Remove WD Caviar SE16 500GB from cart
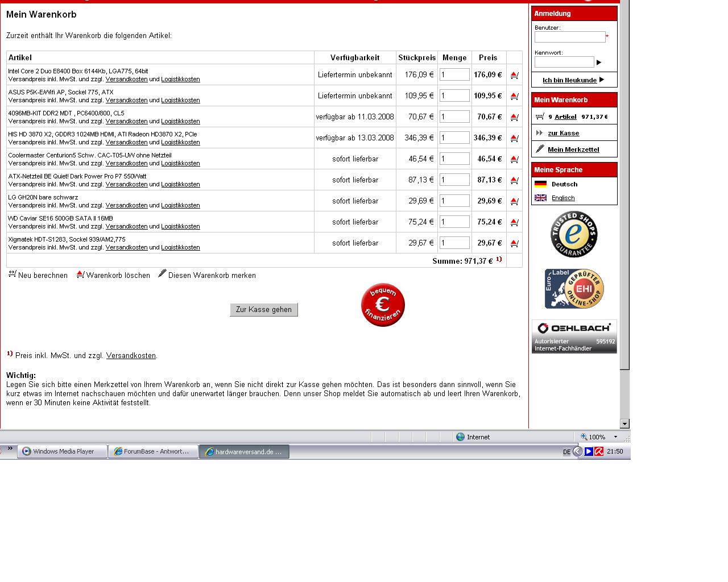Image resolution: width=728 pixels, height=582 pixels. [x=514, y=222]
